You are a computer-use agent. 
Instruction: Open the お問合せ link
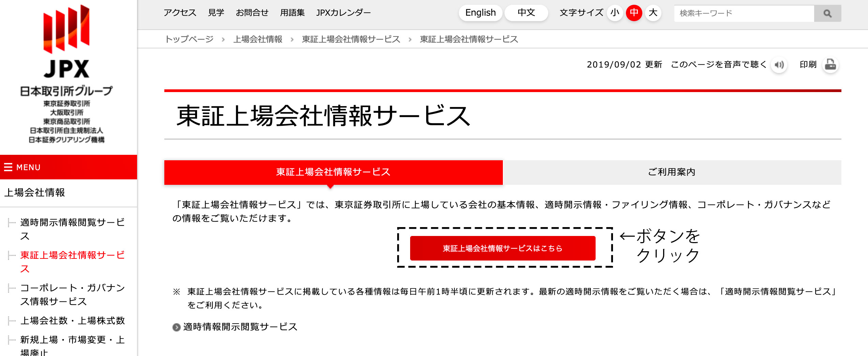(252, 13)
